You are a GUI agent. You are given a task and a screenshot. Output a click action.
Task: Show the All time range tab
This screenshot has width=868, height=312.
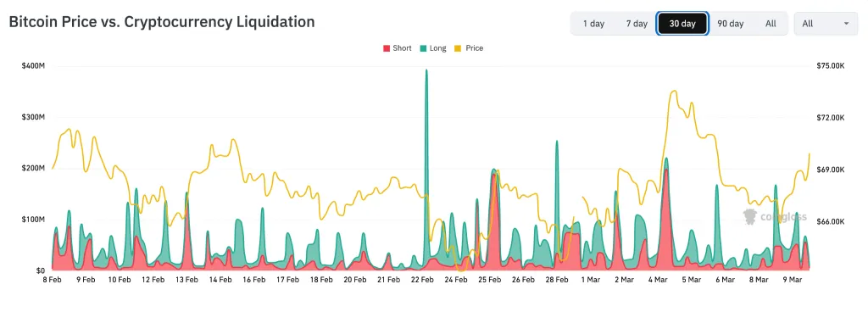pos(771,24)
